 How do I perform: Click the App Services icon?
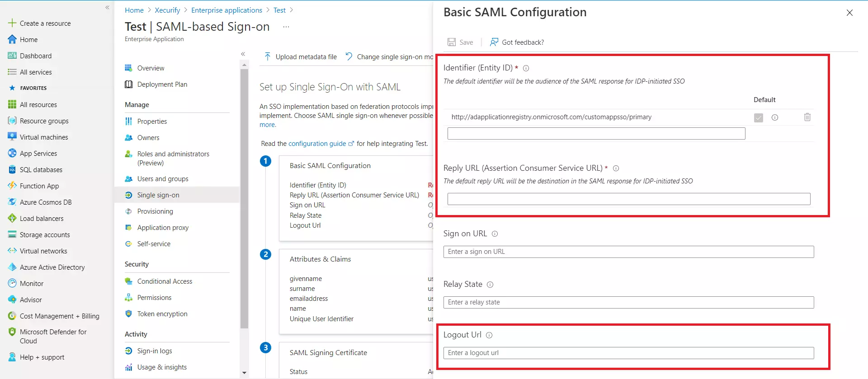[12, 153]
